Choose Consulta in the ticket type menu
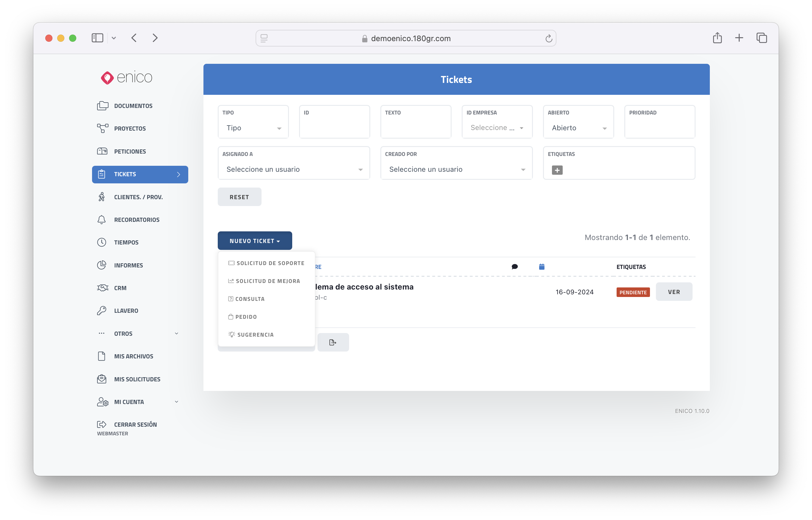This screenshot has width=812, height=520. coord(250,299)
